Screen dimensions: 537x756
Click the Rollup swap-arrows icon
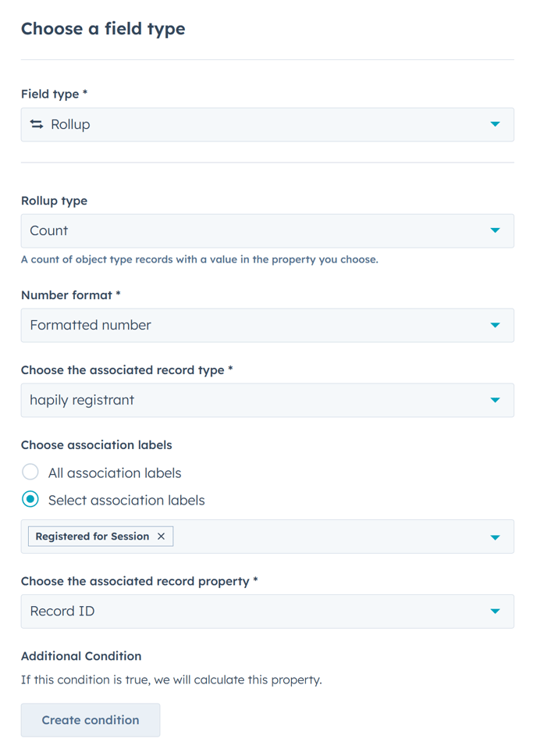pos(37,124)
